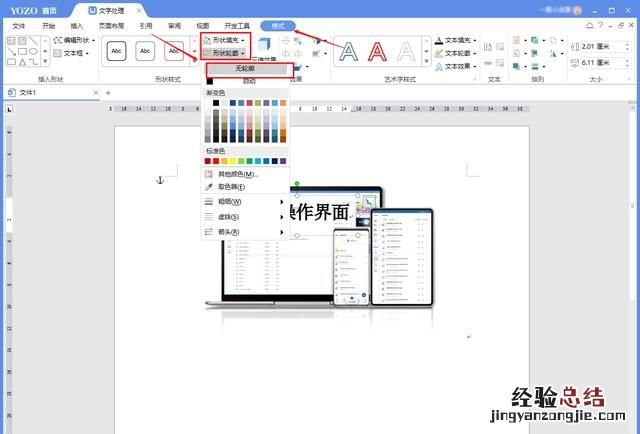Choose the blue outlined Abc shape style
The width and height of the screenshot is (640, 434).
(145, 51)
